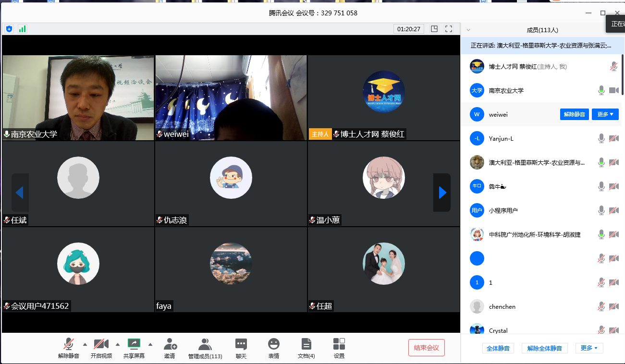Toggle mic of 中科院广州地化所 member
Viewport: 625px width, 364px height.
tap(601, 234)
